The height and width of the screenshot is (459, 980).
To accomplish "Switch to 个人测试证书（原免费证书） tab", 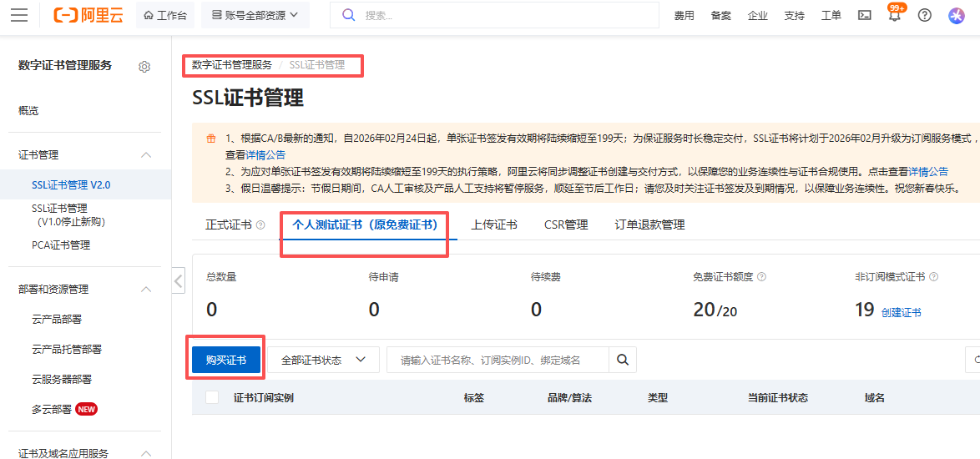I will [365, 224].
